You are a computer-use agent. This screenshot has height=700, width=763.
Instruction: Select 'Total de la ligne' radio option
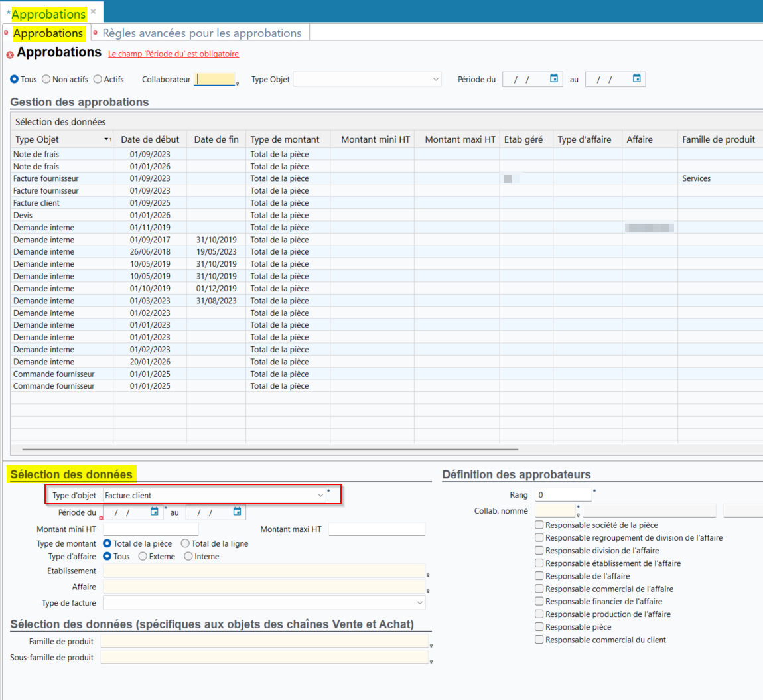point(186,543)
